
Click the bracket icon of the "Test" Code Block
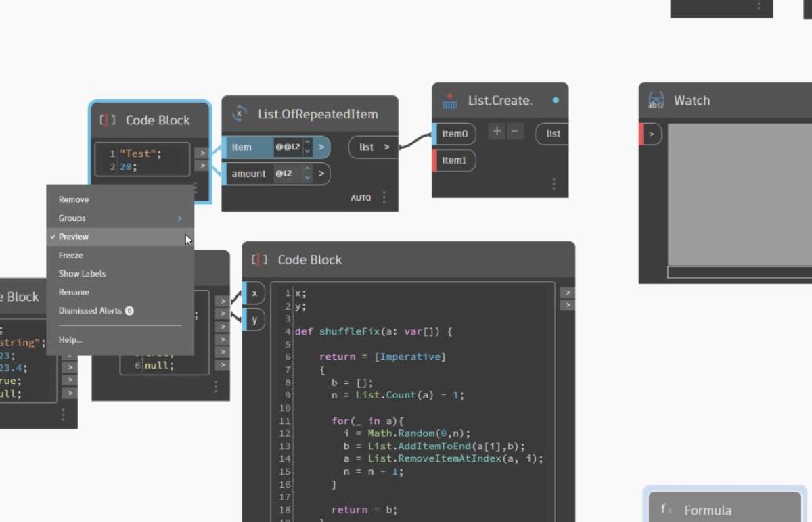(x=108, y=120)
